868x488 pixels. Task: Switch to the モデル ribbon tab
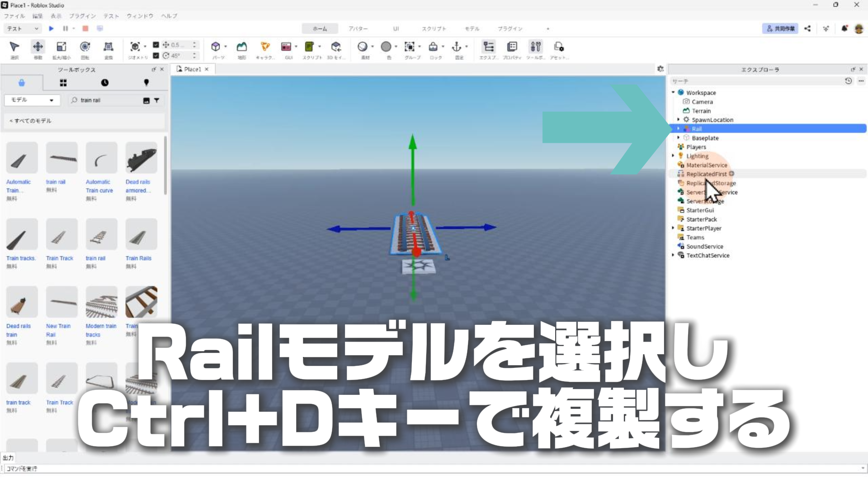(x=472, y=28)
